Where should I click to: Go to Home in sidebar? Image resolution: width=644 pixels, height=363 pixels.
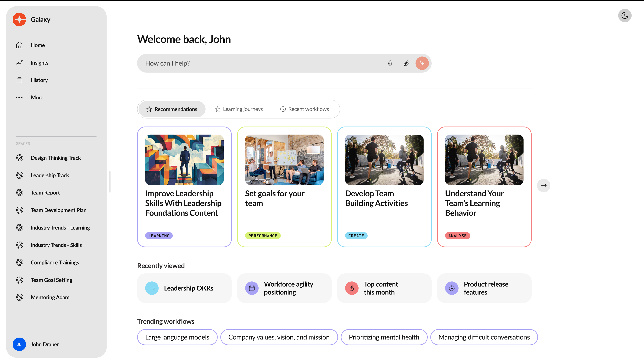(x=37, y=45)
